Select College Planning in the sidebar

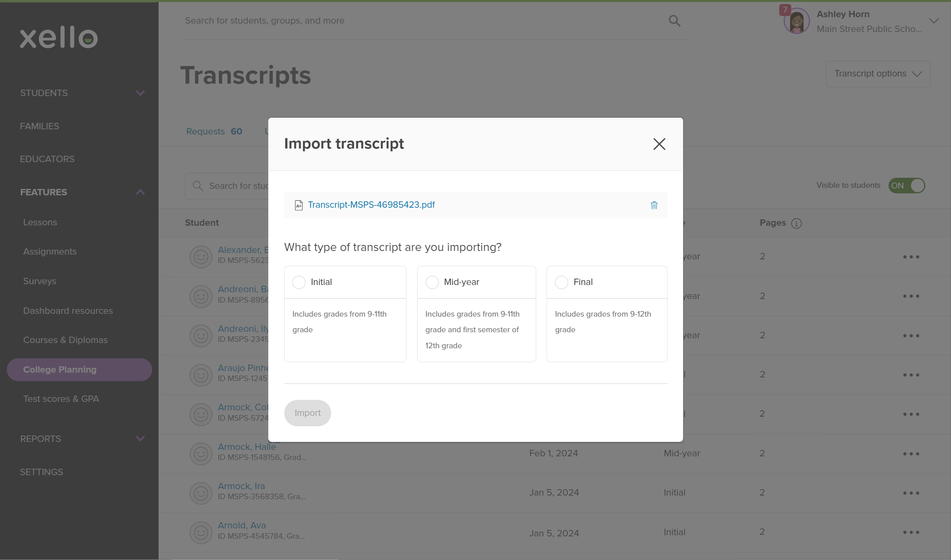(x=79, y=369)
